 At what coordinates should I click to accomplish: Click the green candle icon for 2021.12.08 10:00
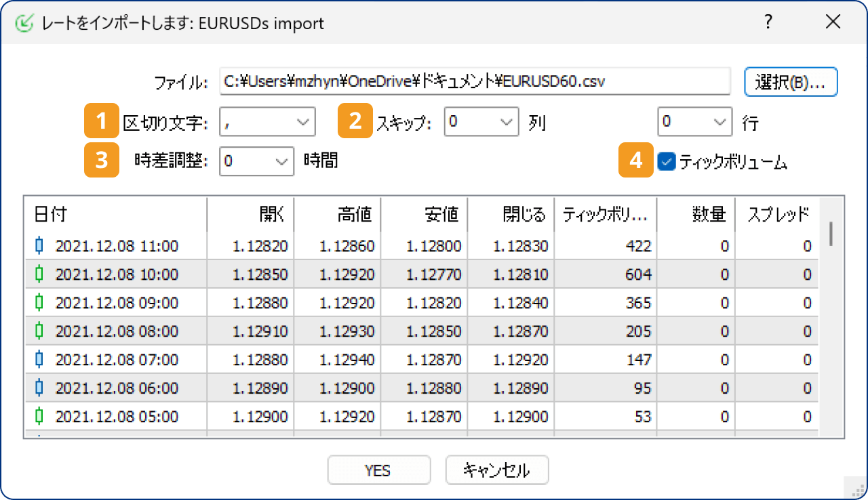[39, 274]
